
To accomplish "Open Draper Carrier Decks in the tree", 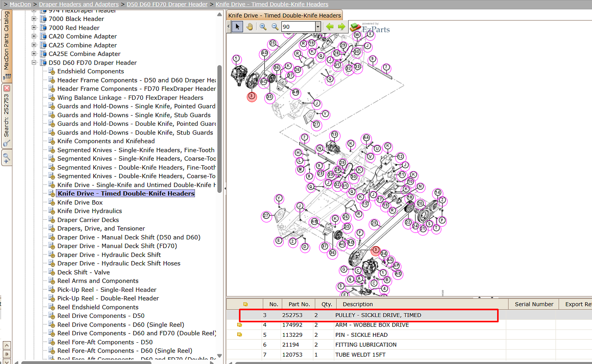I will (88, 220).
